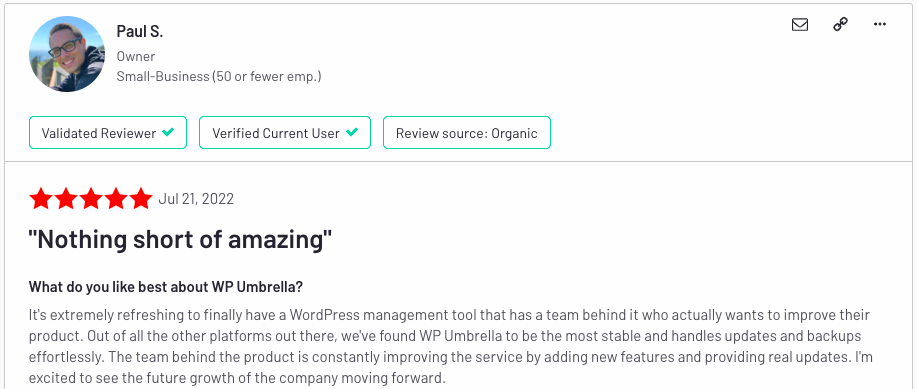Image resolution: width=917 pixels, height=389 pixels.
Task: Click Paul S. profile photo
Action: 67,54
